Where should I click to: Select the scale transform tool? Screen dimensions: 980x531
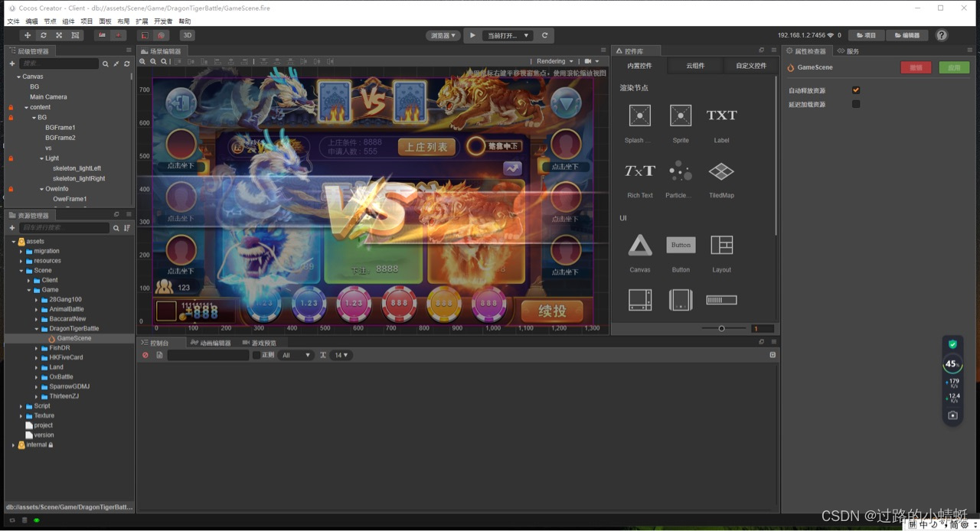pos(59,35)
